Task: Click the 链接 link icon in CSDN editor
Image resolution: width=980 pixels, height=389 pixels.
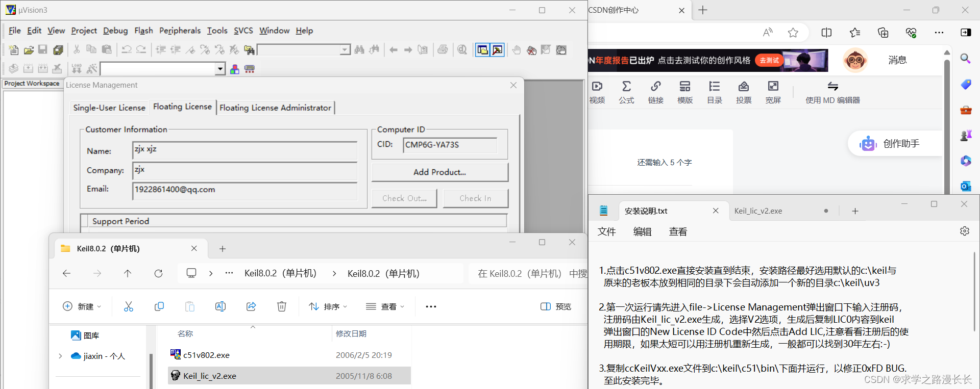Action: (x=656, y=92)
